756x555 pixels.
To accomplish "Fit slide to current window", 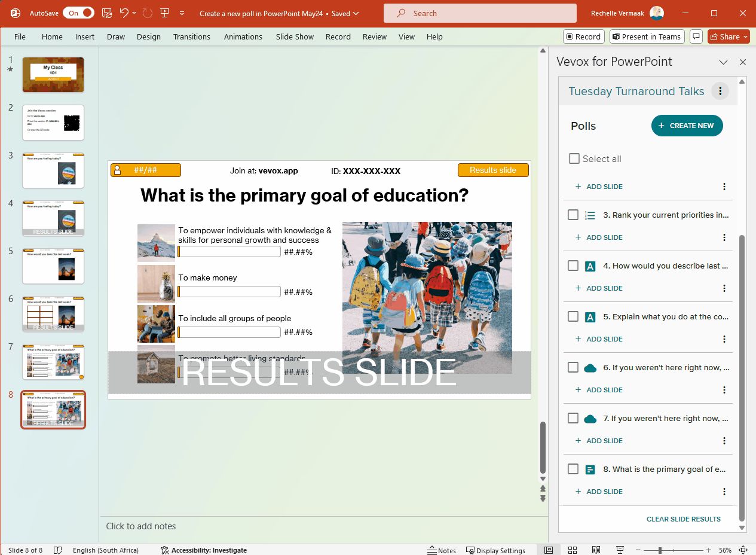I will (x=743, y=550).
